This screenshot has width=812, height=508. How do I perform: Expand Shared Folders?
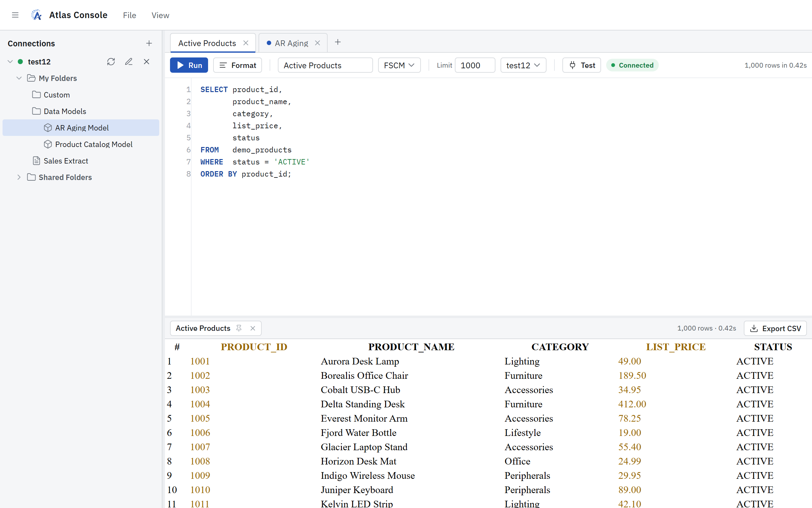[x=19, y=177]
